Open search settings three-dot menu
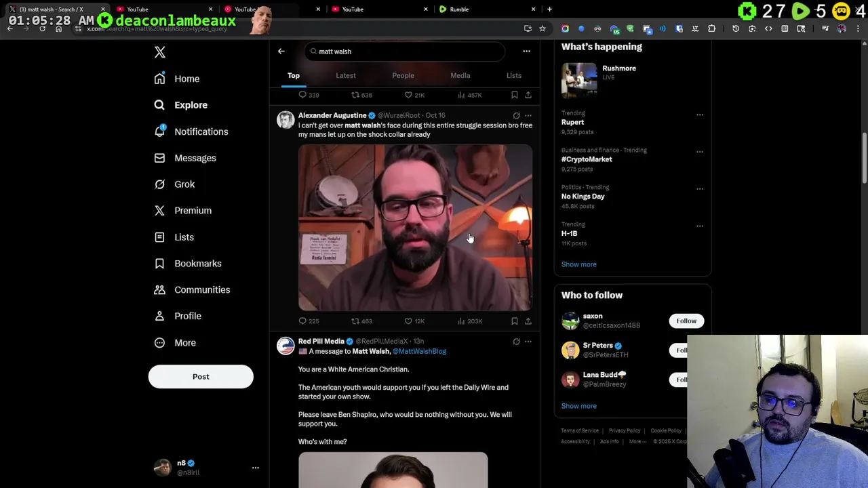 (x=526, y=52)
